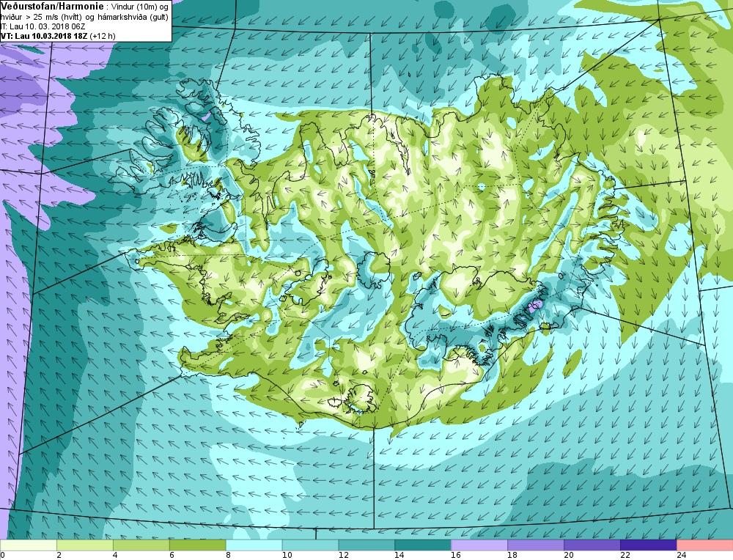733x560 pixels.
Task: Click the legend scale label 16
Action: pyautogui.click(x=455, y=556)
